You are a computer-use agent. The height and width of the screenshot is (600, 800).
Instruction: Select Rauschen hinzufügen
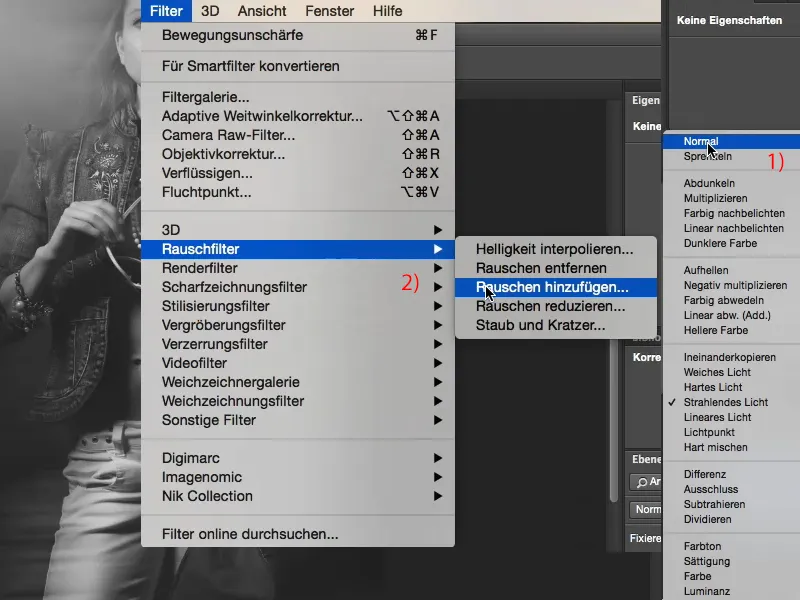[556, 287]
